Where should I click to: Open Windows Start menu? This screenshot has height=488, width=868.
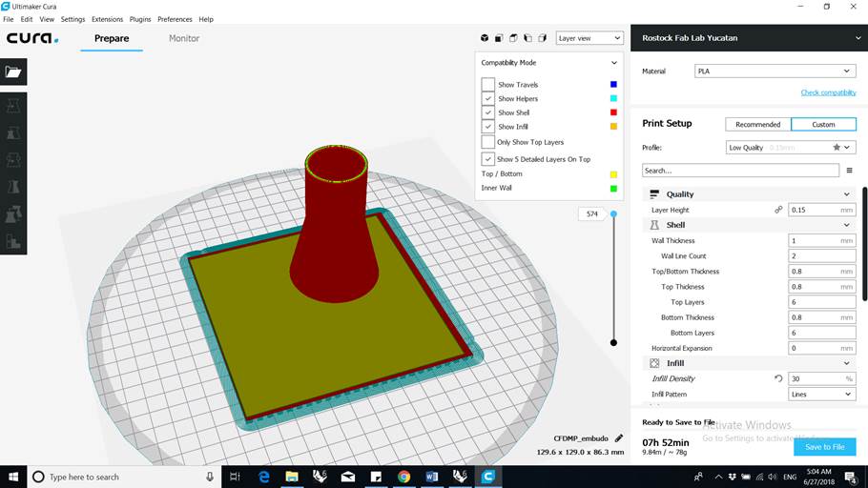(13, 477)
